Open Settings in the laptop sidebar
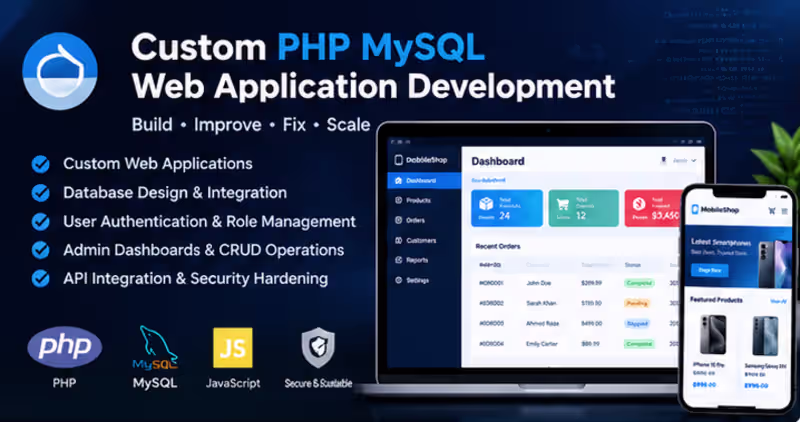The height and width of the screenshot is (422, 800). coord(424,280)
